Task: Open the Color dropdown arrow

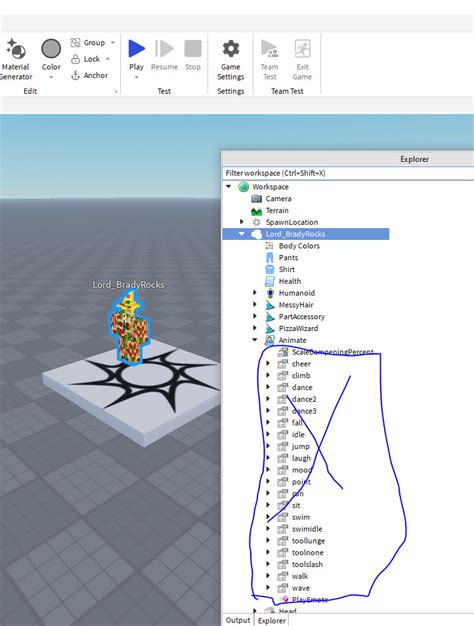Action: (51, 77)
